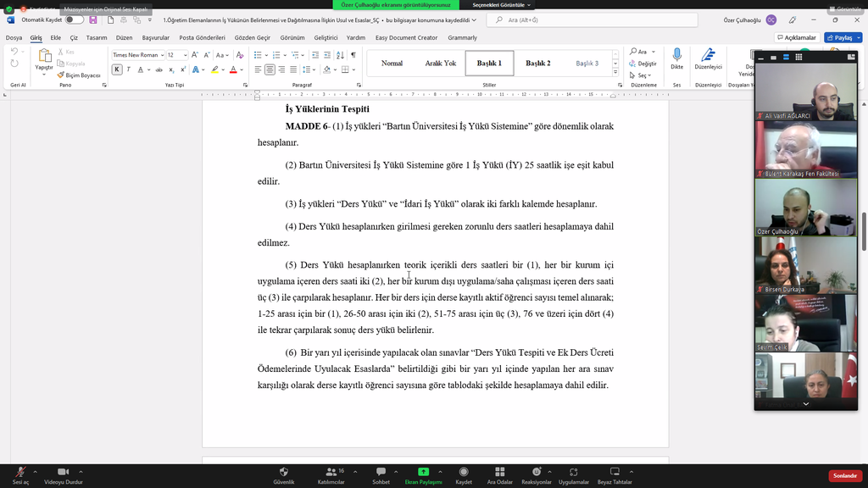Toggle the paragraph marks (¶) display
This screenshot has height=488, width=868.
[353, 55]
